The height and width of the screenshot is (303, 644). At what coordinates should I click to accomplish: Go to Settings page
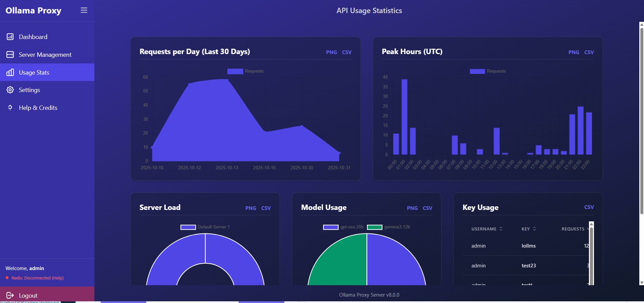47,90
